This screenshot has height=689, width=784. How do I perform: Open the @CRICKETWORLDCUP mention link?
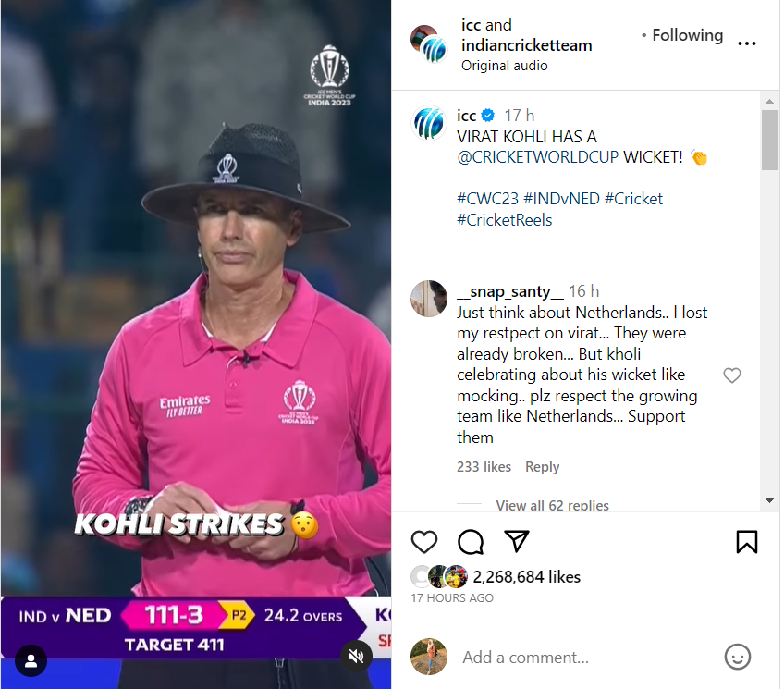coord(537,157)
